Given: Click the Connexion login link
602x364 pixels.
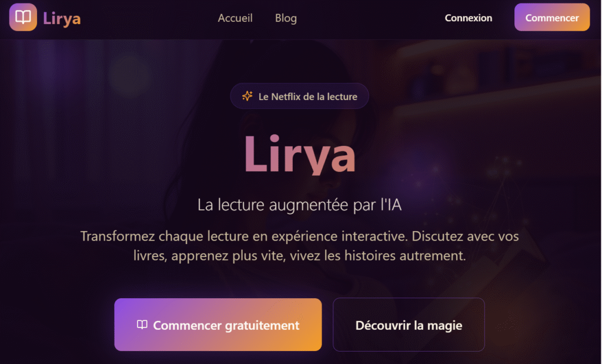Looking at the screenshot, I should tap(469, 18).
